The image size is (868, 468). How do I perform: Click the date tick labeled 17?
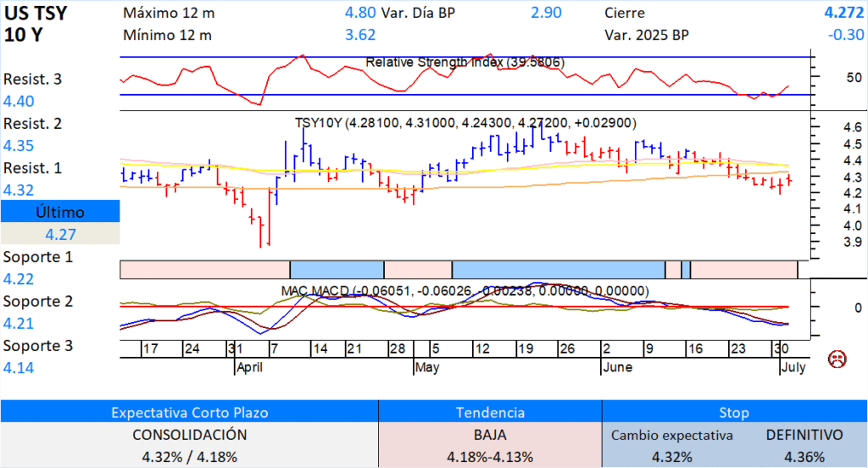pos(151,349)
